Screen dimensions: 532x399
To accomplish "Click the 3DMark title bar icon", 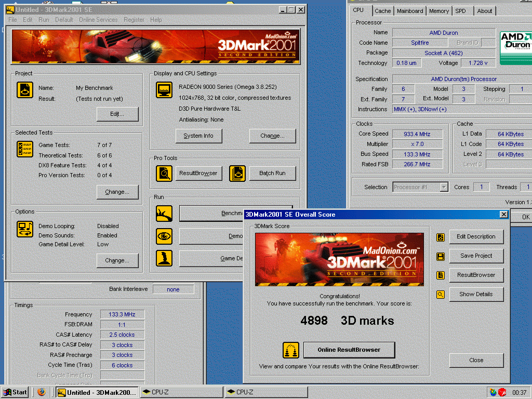I will pyautogui.click(x=10, y=10).
